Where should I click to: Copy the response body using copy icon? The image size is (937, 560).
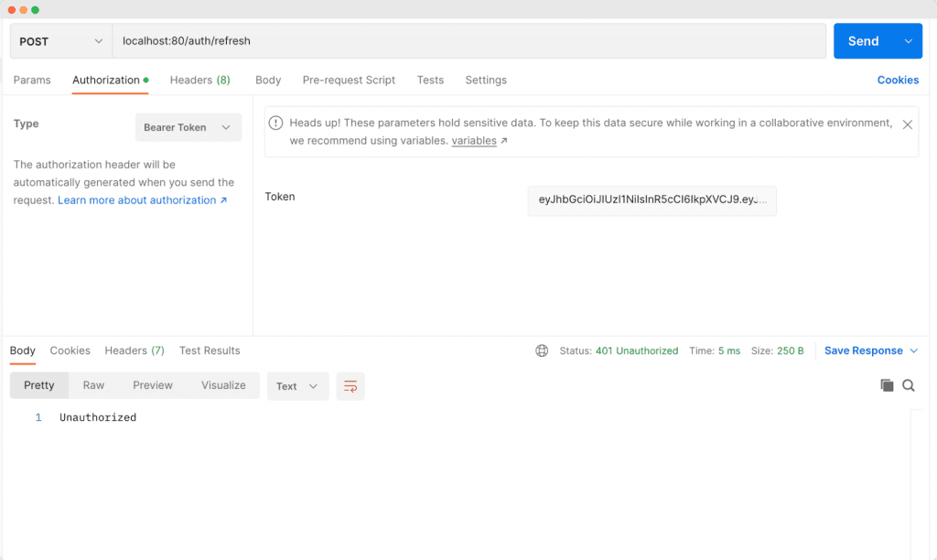886,385
